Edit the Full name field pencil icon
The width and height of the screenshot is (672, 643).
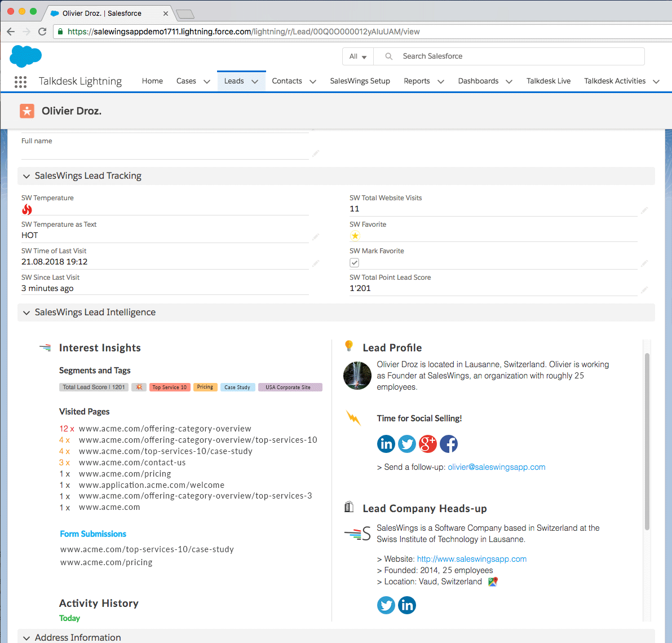point(316,153)
